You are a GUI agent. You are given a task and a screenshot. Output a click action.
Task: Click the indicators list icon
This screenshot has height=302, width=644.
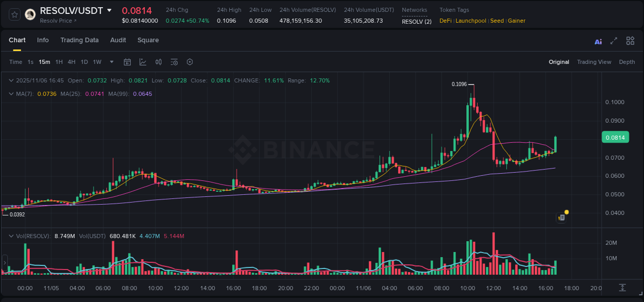coord(174,62)
